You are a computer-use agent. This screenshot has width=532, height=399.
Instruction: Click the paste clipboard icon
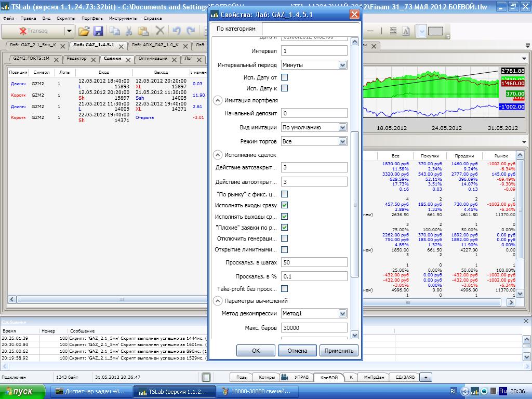point(143,31)
